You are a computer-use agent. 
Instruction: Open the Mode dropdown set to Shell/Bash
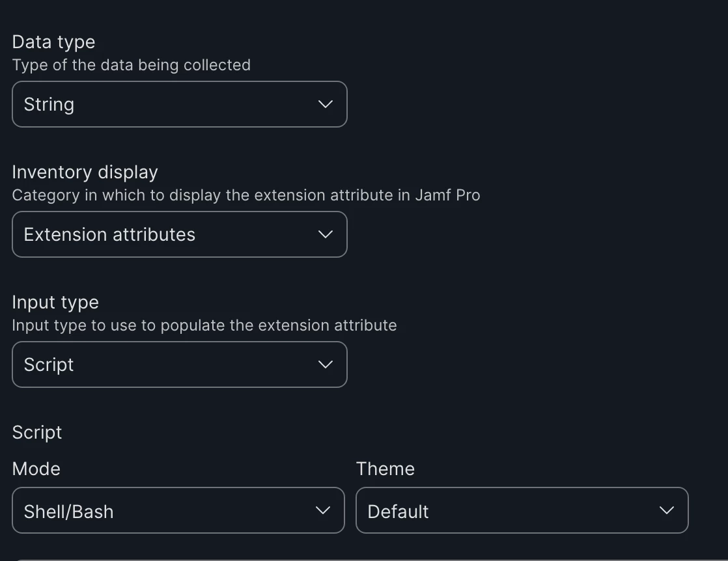click(178, 510)
